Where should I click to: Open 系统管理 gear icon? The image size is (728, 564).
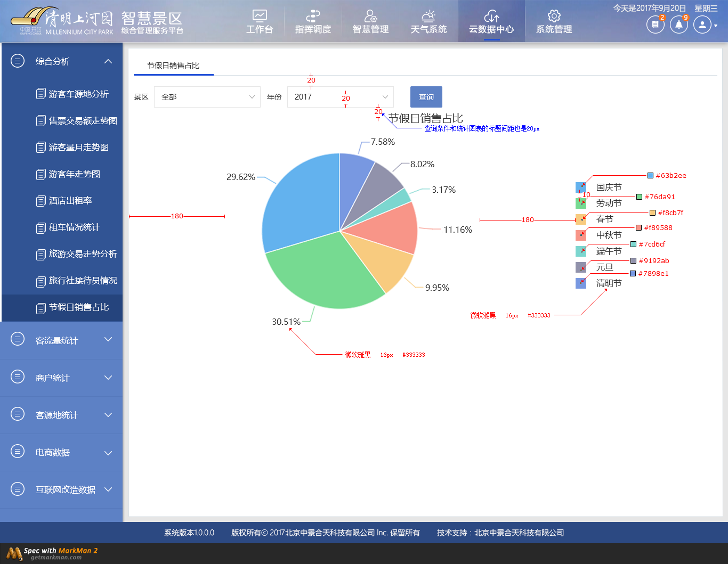tap(554, 16)
